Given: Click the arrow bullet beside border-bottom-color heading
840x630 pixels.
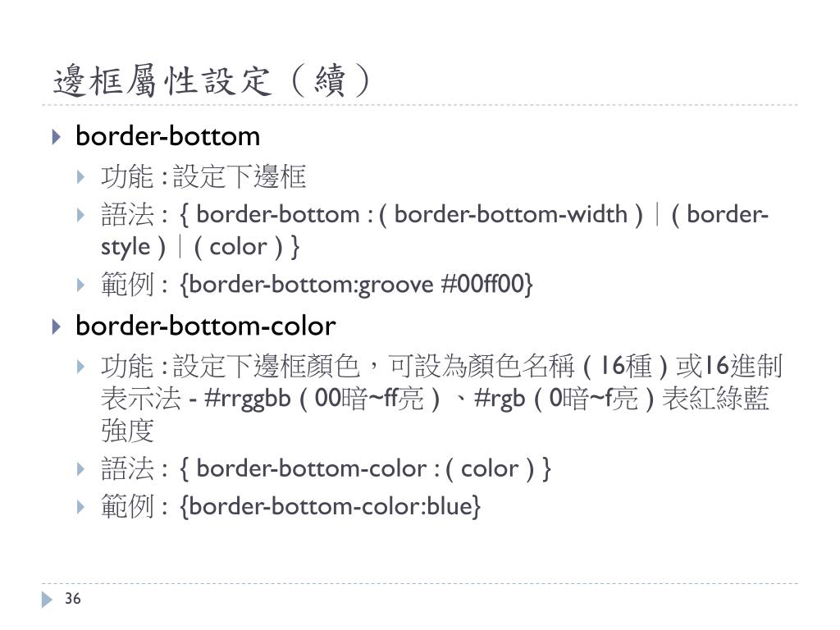Looking at the screenshot, I should point(57,326).
